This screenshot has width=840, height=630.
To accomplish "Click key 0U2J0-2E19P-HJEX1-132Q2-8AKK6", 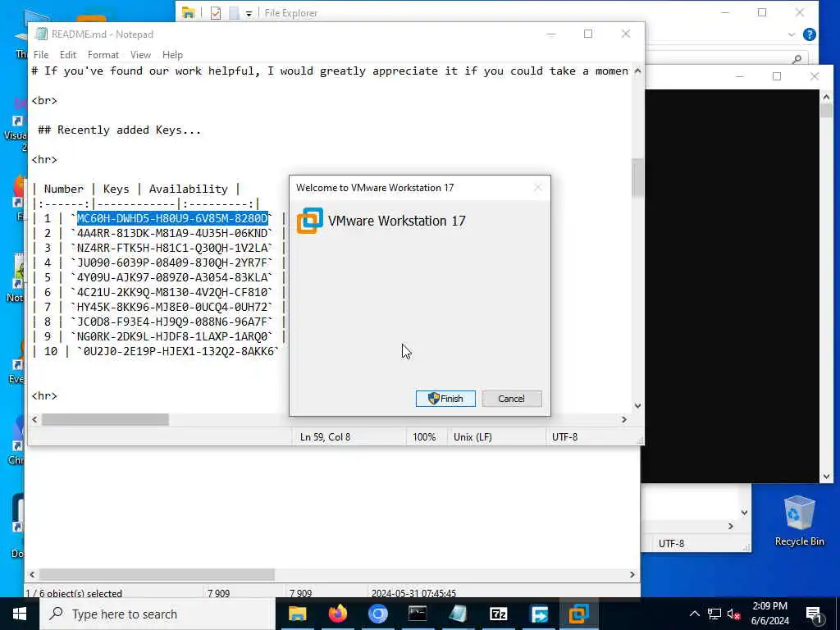I will [x=179, y=351].
